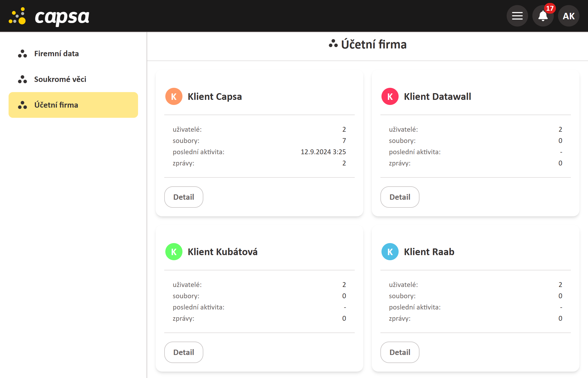The image size is (588, 378).
Task: Open Soukromé věci sidebar section
Action: [x=60, y=79]
